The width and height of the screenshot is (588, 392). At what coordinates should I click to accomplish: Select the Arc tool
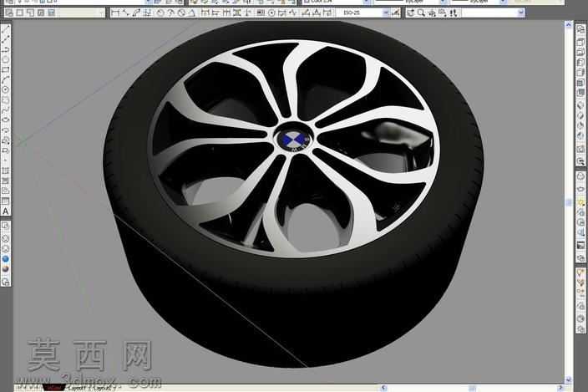(x=6, y=79)
